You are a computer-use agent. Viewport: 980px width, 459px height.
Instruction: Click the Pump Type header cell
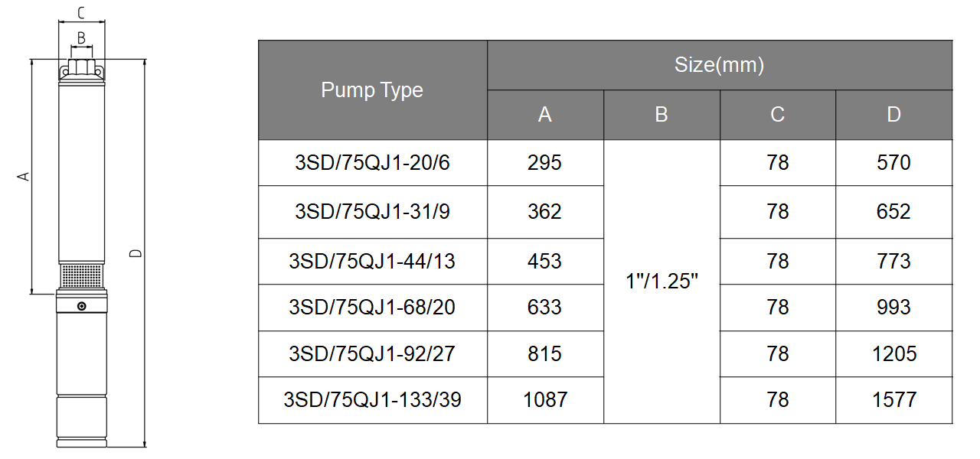(x=372, y=90)
